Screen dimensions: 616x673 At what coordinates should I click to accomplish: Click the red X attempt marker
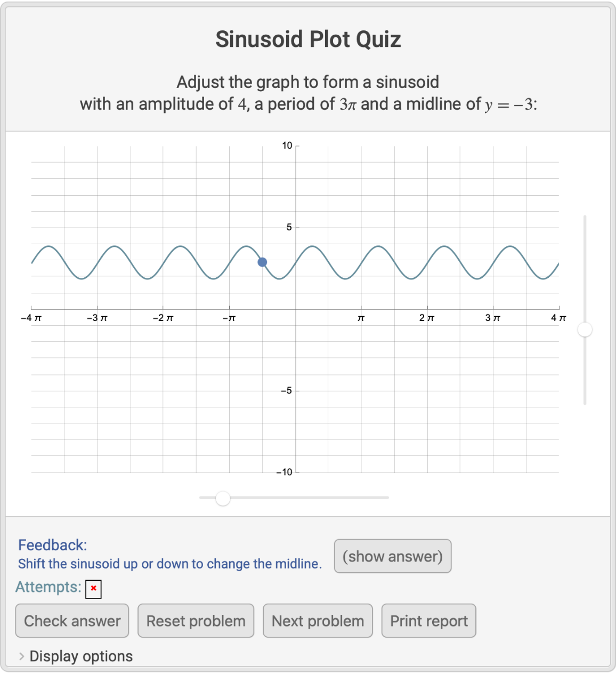93,589
